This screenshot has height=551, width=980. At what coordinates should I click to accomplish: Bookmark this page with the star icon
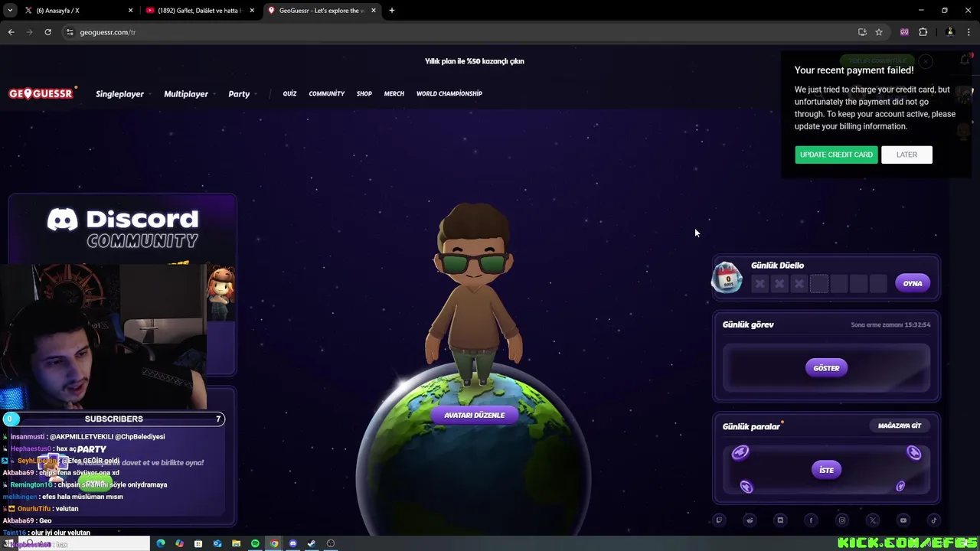point(879,32)
